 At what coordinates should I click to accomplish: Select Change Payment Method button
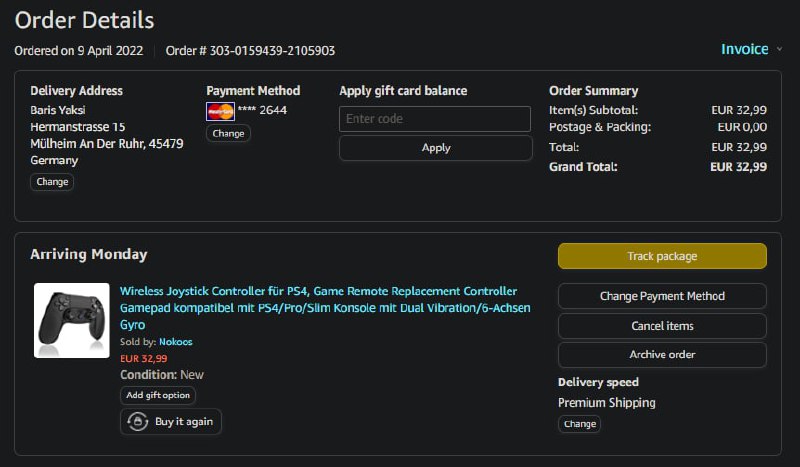[662, 296]
